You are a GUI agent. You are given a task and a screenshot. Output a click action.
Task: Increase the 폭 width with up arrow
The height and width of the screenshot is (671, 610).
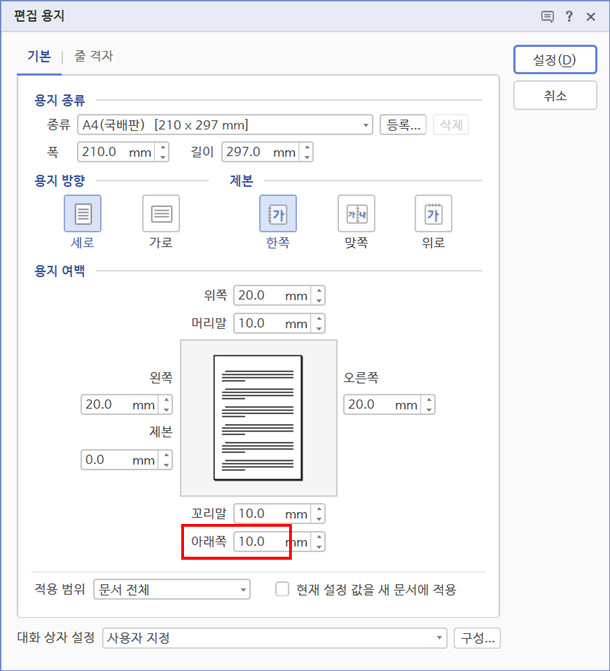click(x=163, y=147)
